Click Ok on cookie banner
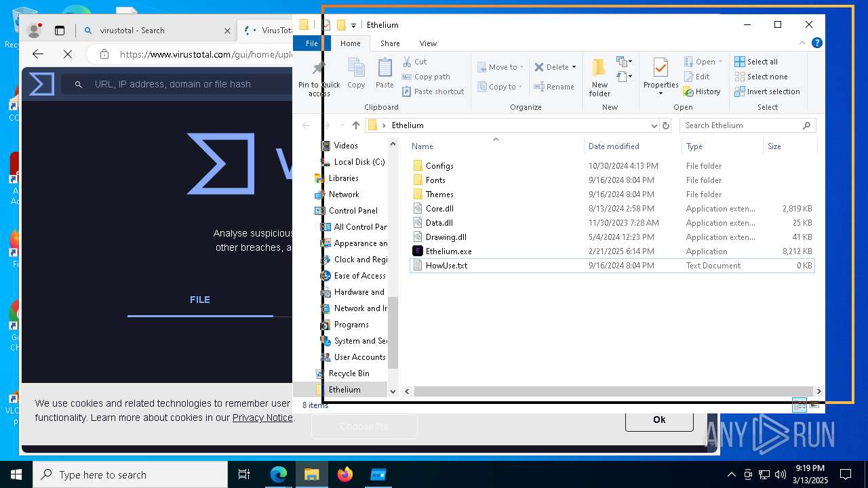 pyautogui.click(x=659, y=420)
